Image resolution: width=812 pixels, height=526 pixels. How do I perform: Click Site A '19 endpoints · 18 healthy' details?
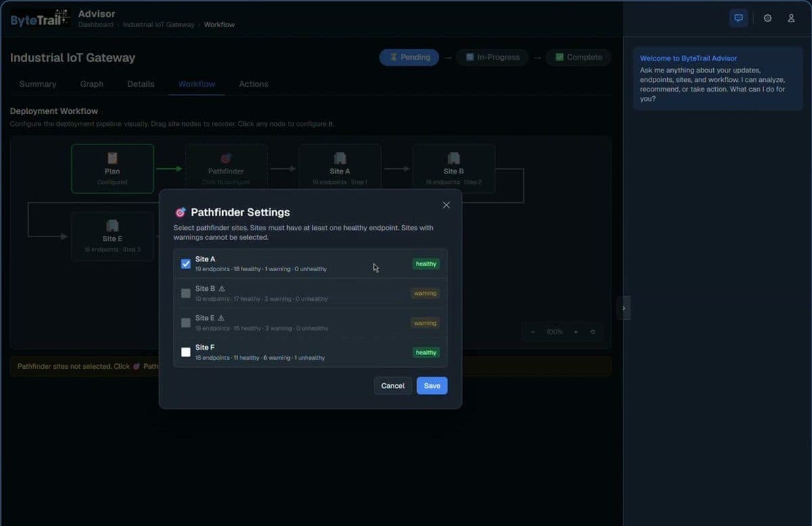(x=261, y=269)
